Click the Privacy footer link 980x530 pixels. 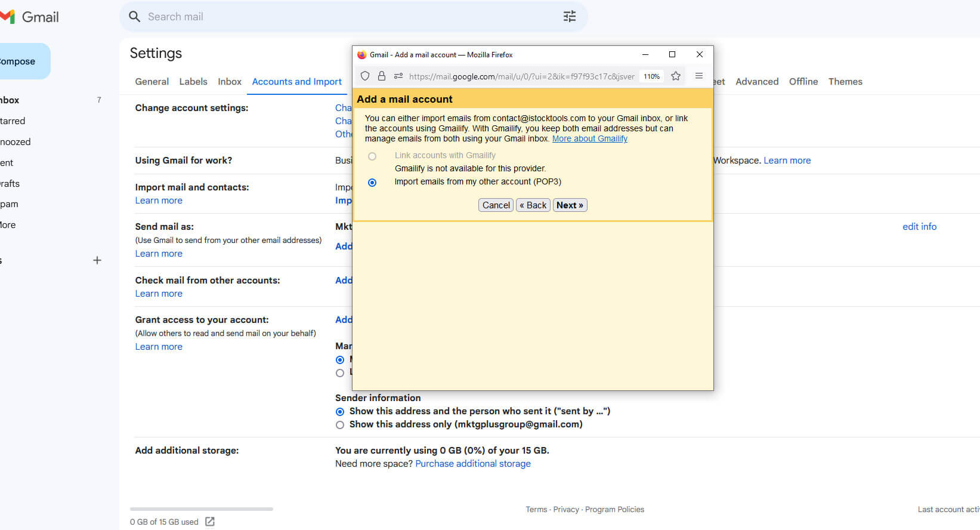[566, 510]
